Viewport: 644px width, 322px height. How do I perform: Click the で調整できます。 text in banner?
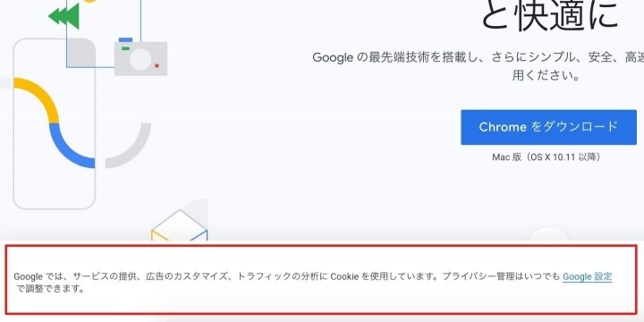51,289
